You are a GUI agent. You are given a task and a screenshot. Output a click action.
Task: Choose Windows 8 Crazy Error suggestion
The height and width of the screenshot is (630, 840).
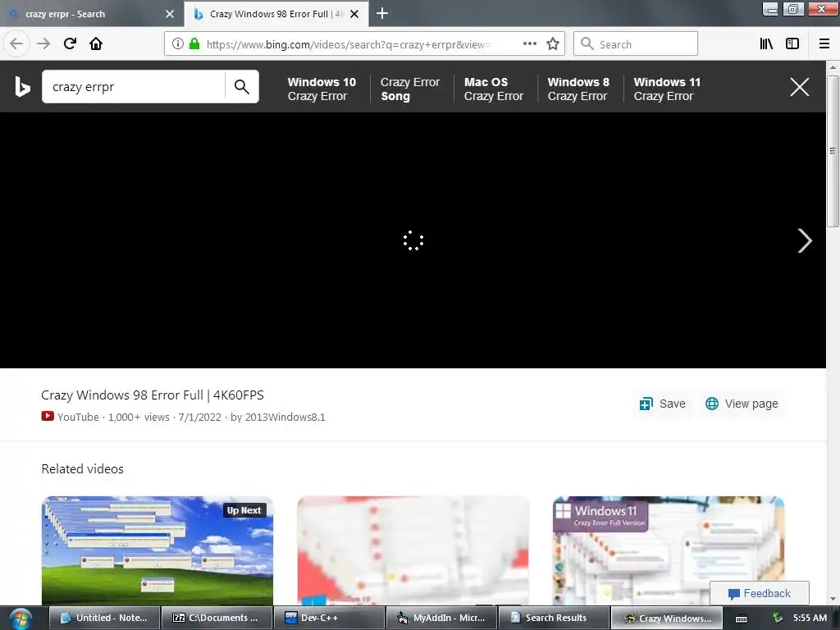[578, 89]
